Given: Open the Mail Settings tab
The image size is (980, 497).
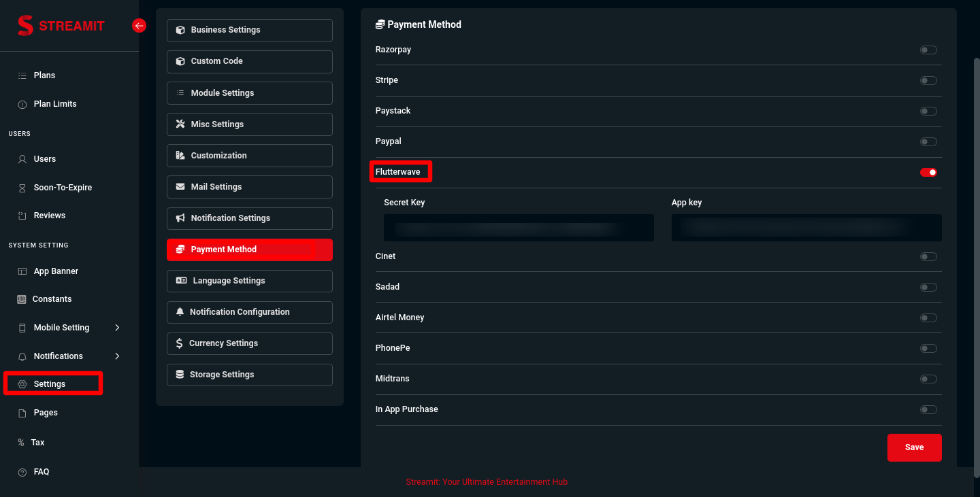Looking at the screenshot, I should [250, 187].
